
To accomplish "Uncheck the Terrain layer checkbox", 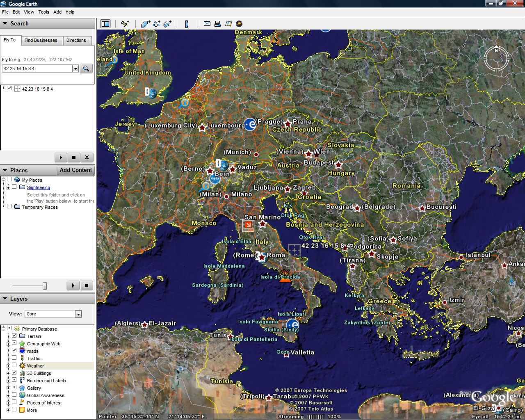I will (x=14, y=336).
